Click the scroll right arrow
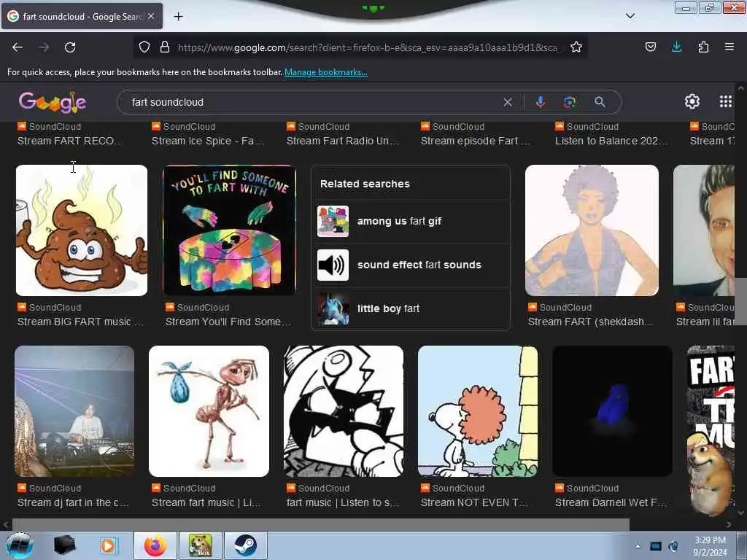Screen dimensions: 747x560 [729, 525]
